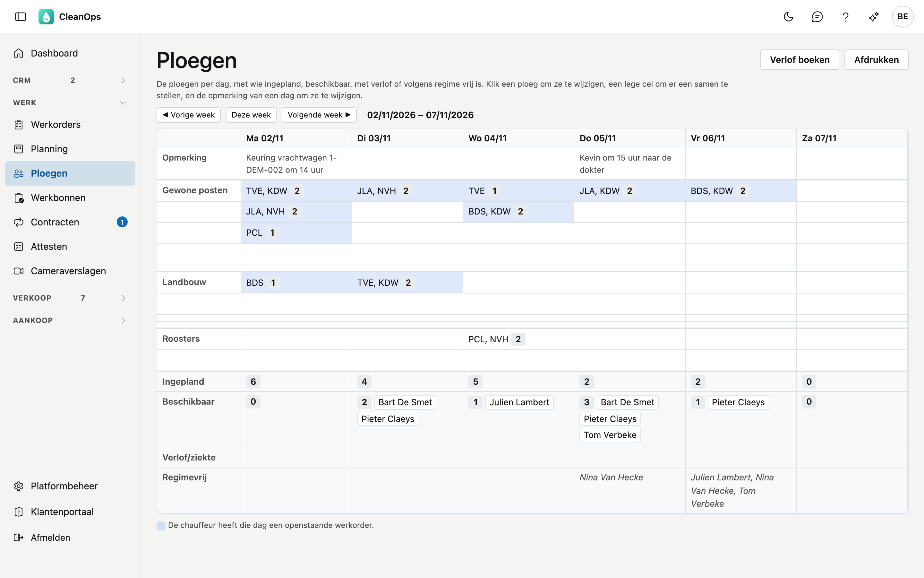Click the Attesten checklist icon
This screenshot has height=578, width=924.
point(19,247)
